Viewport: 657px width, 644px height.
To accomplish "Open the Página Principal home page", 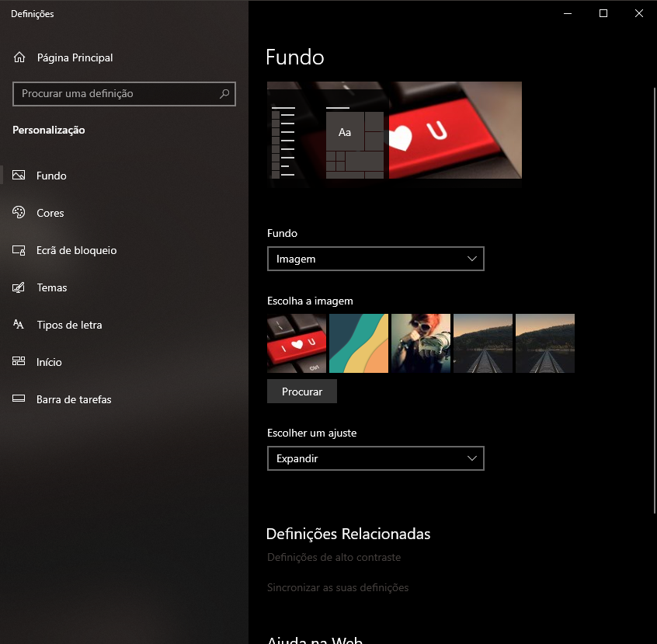I will pos(75,57).
